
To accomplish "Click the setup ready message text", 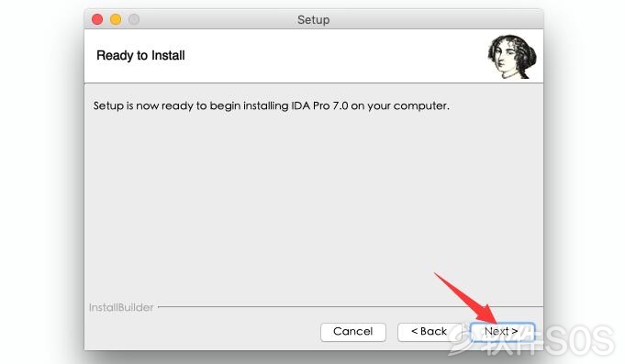I will pos(271,106).
